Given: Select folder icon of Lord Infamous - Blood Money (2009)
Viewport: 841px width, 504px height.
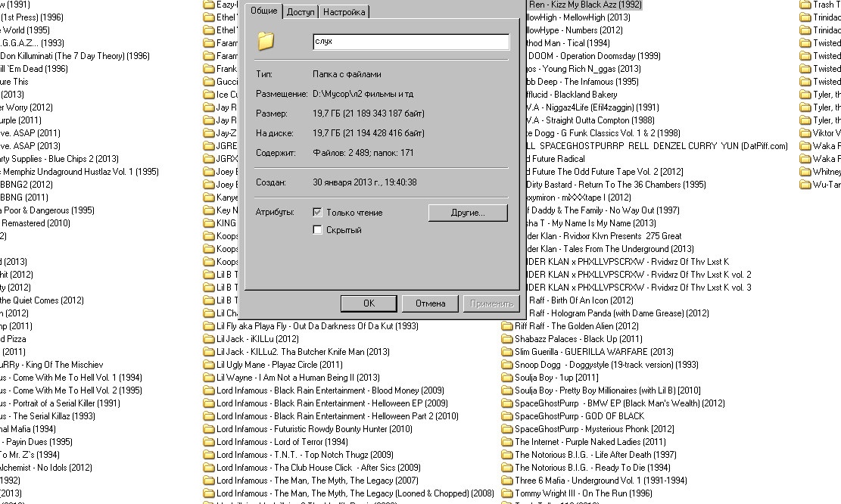Looking at the screenshot, I should 209,390.
